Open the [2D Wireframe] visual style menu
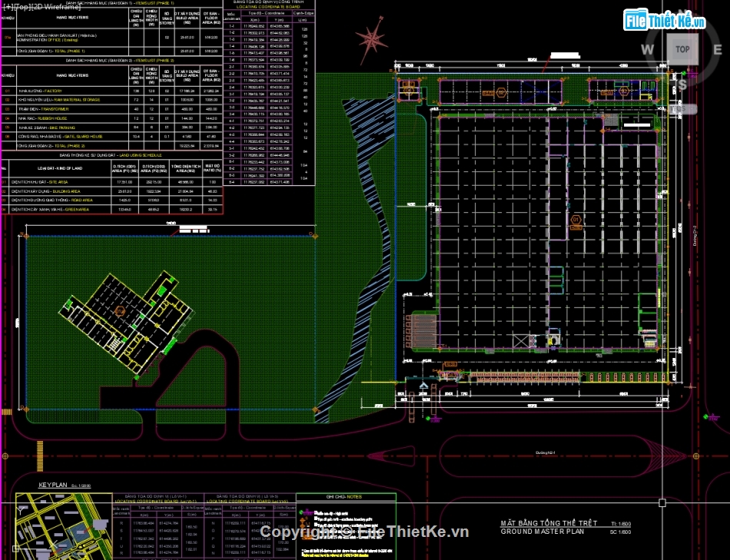Screen dimensions: 730x560 (x=56, y=7)
